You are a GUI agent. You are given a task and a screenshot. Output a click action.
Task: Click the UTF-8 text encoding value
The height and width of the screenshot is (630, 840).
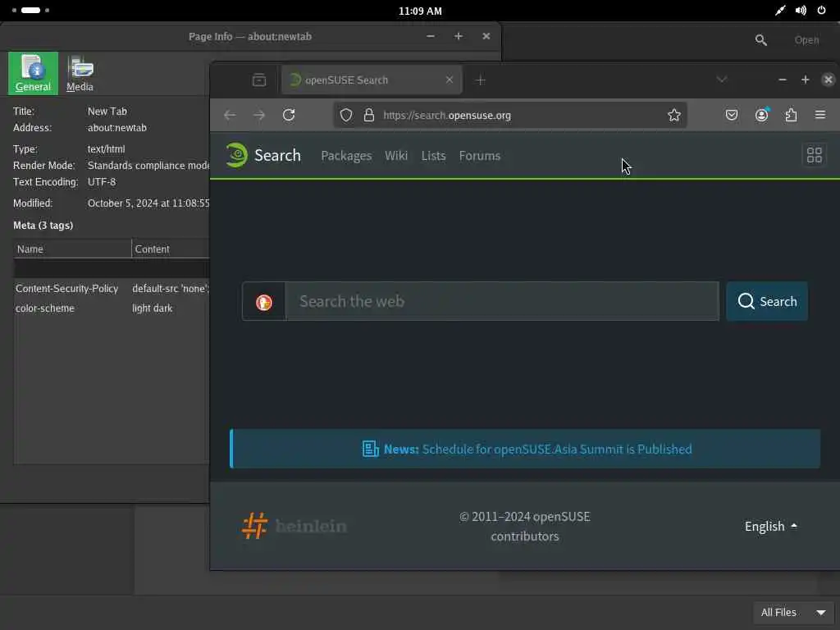coord(102,182)
